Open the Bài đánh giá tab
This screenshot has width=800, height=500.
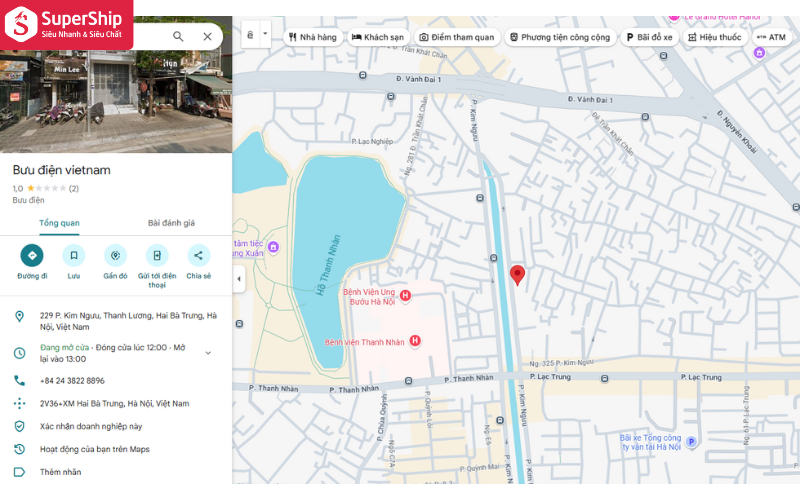[x=171, y=223]
